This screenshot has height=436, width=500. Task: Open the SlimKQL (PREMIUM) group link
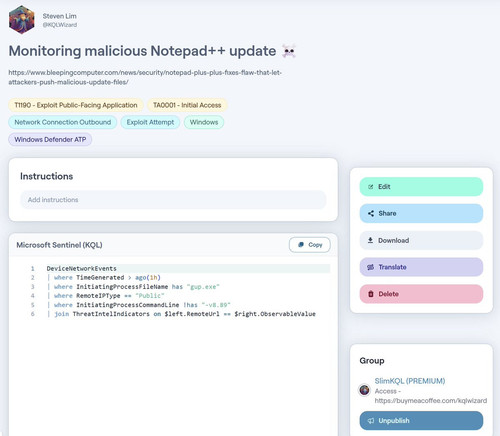point(410,381)
